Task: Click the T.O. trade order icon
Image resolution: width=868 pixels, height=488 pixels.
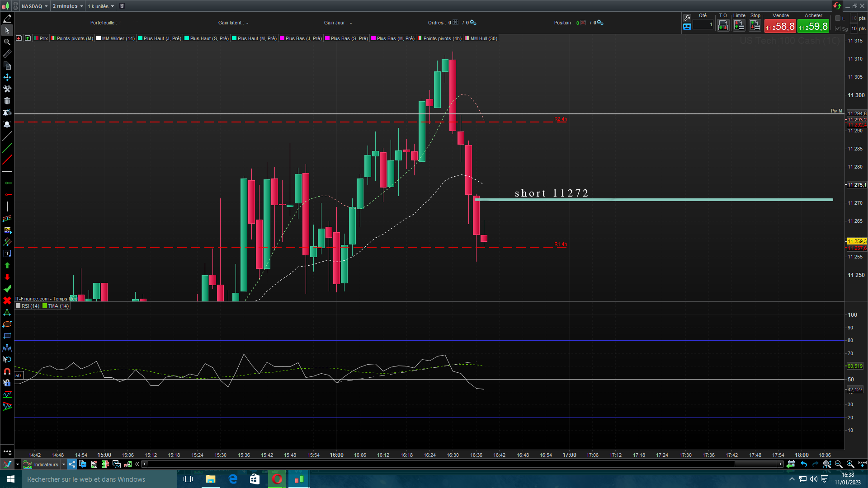Action: [723, 26]
